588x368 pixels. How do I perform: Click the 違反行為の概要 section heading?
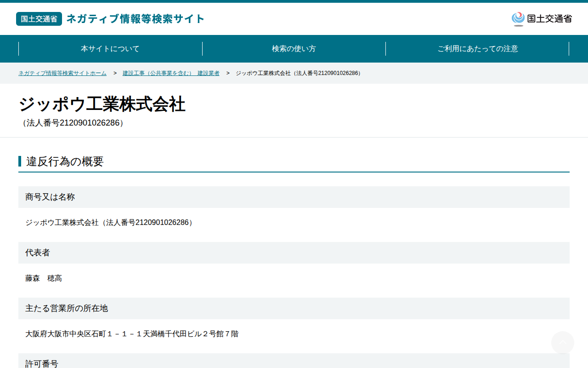(x=65, y=161)
